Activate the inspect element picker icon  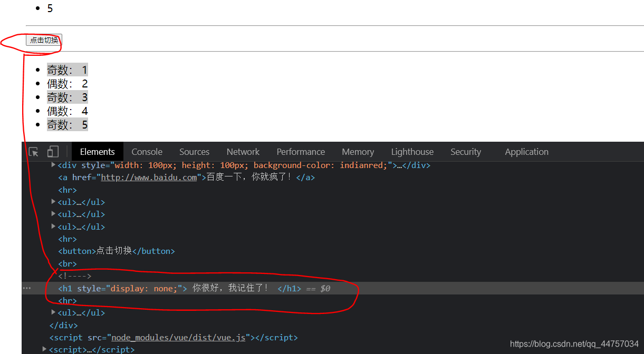click(x=34, y=152)
